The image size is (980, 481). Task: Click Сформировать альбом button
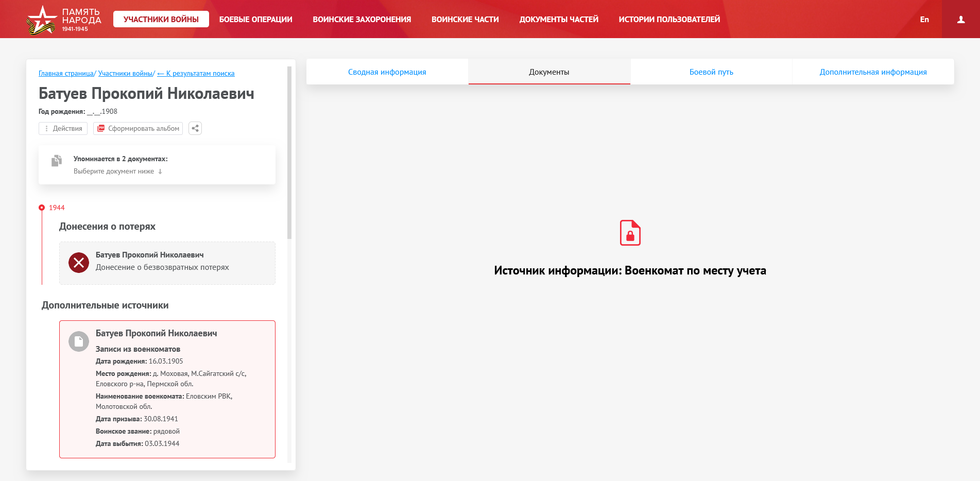point(138,128)
